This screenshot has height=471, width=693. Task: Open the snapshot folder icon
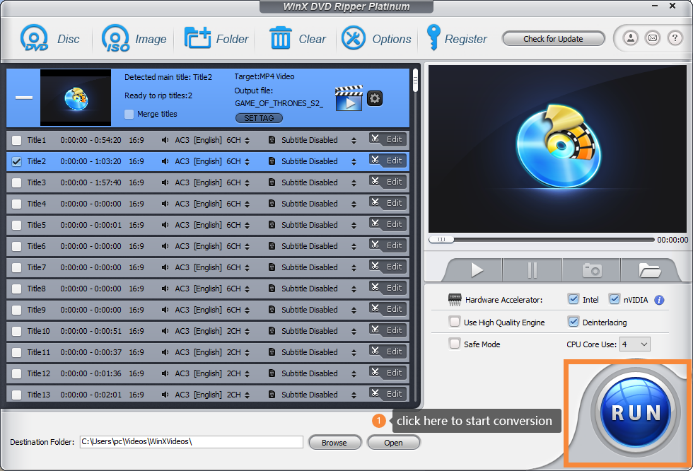[x=649, y=270]
